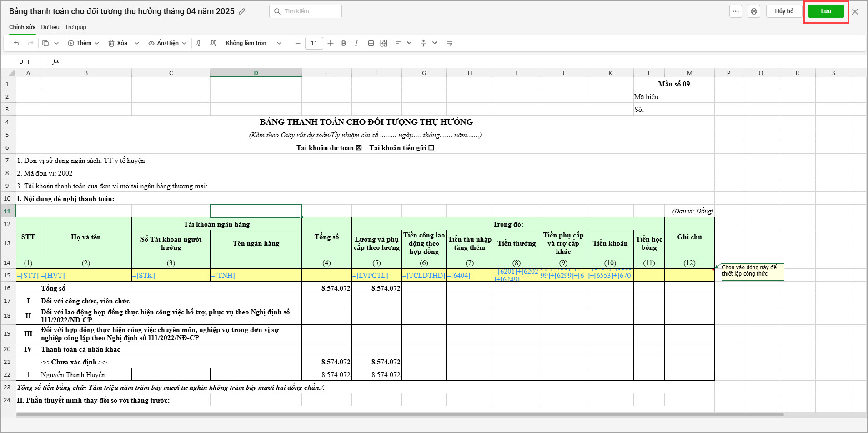Viewport: 868px width, 433px height.
Task: Click the horizontal text alignment icon
Action: pyautogui.click(x=398, y=43)
